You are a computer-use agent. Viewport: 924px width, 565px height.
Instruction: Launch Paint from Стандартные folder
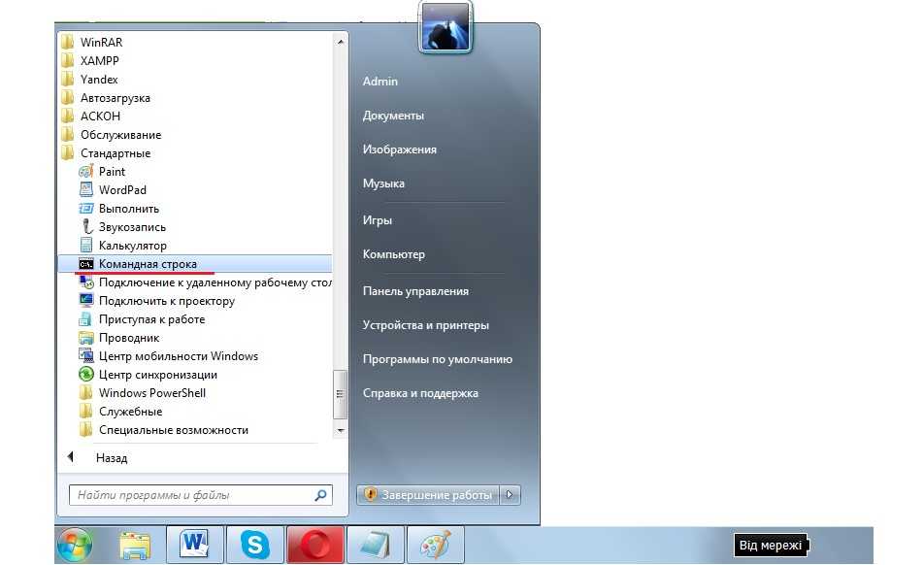coord(112,172)
